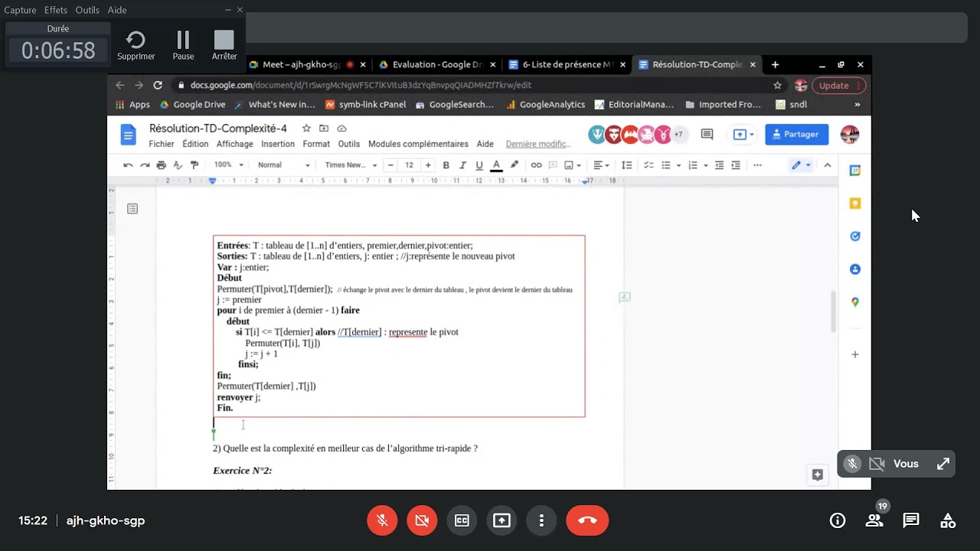Open the text alignment dropdown

coord(601,165)
